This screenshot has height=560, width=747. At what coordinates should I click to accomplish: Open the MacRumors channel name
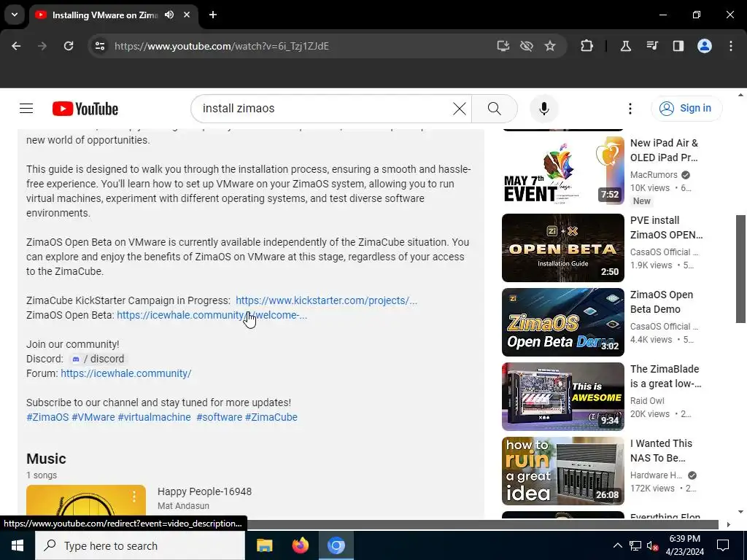pos(654,175)
